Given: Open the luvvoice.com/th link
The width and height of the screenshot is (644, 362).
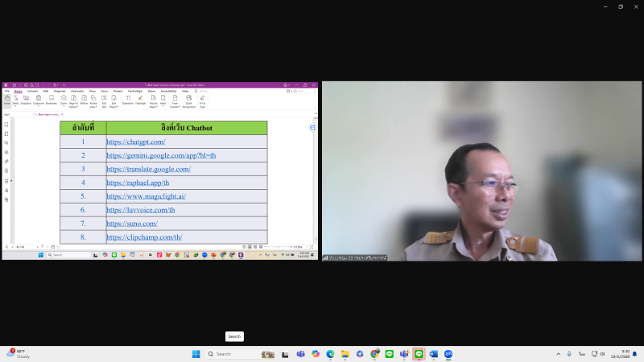Looking at the screenshot, I should 140,209.
